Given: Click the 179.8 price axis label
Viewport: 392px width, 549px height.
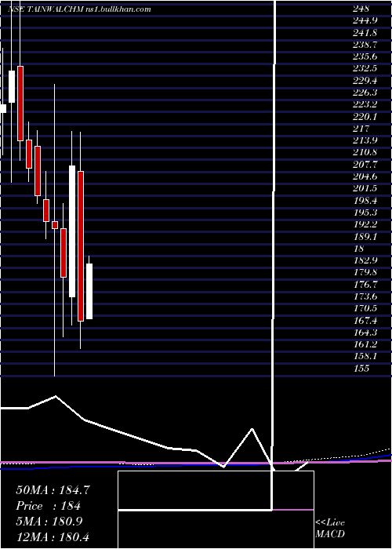Looking at the screenshot, I should (365, 272).
